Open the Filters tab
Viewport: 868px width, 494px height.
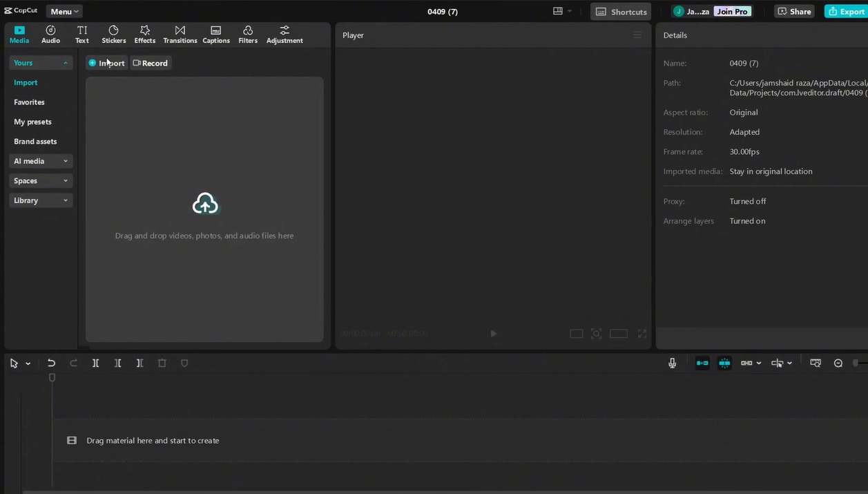pyautogui.click(x=248, y=35)
